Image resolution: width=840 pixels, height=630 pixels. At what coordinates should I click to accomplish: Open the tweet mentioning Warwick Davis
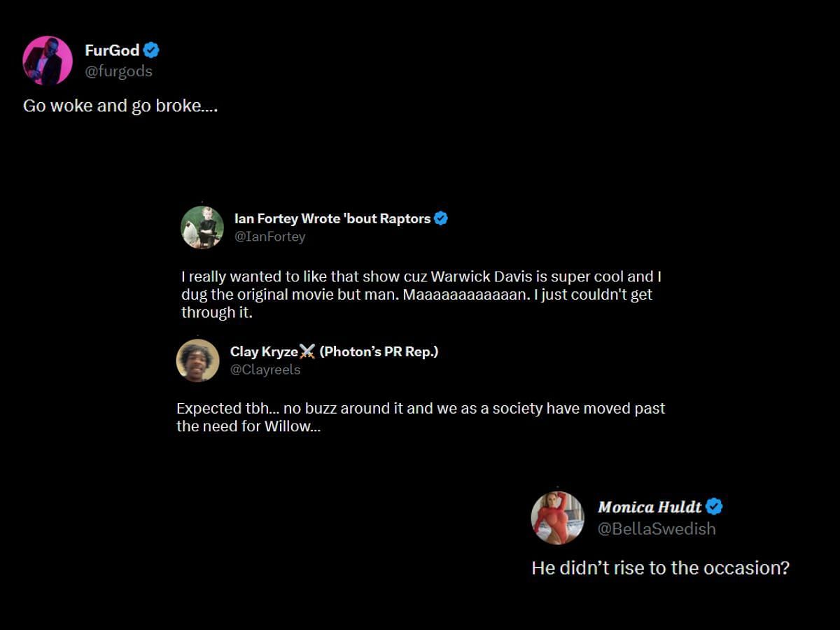pyautogui.click(x=416, y=294)
